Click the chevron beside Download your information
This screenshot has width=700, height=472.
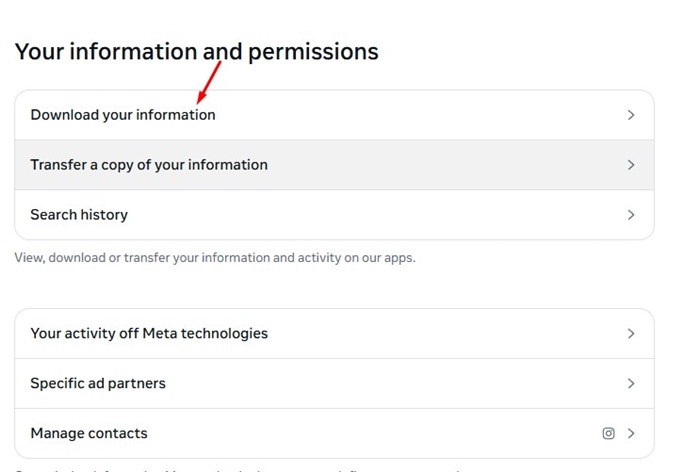click(631, 115)
